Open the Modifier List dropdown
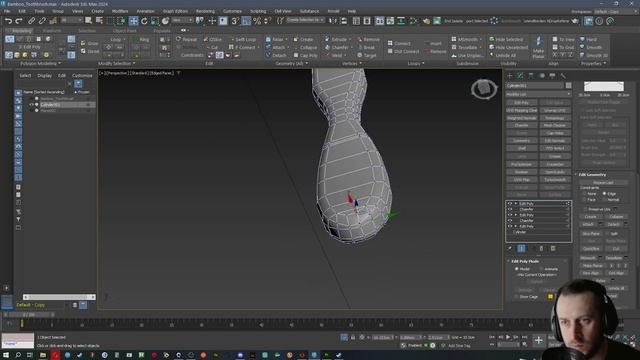Screen dimensions: 640x360 click(x=538, y=94)
